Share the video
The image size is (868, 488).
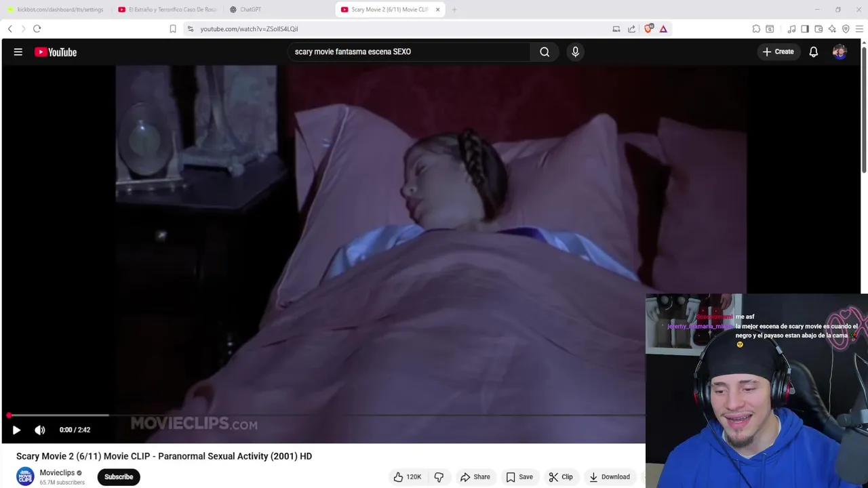[x=475, y=477]
